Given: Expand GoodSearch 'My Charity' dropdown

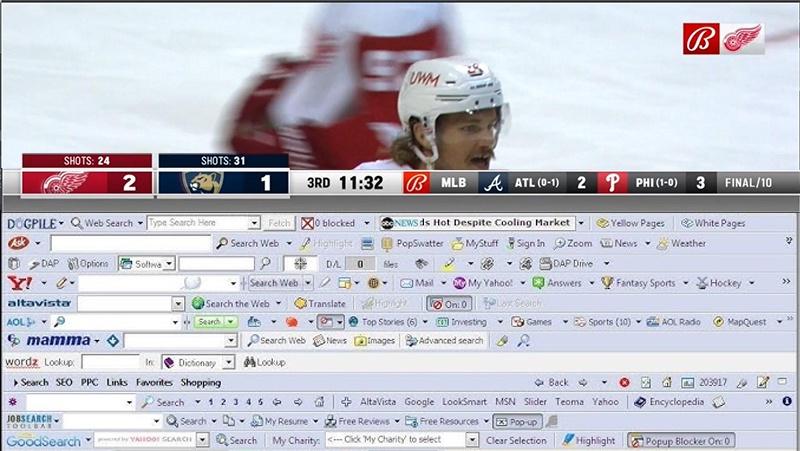Looking at the screenshot, I should [472, 440].
